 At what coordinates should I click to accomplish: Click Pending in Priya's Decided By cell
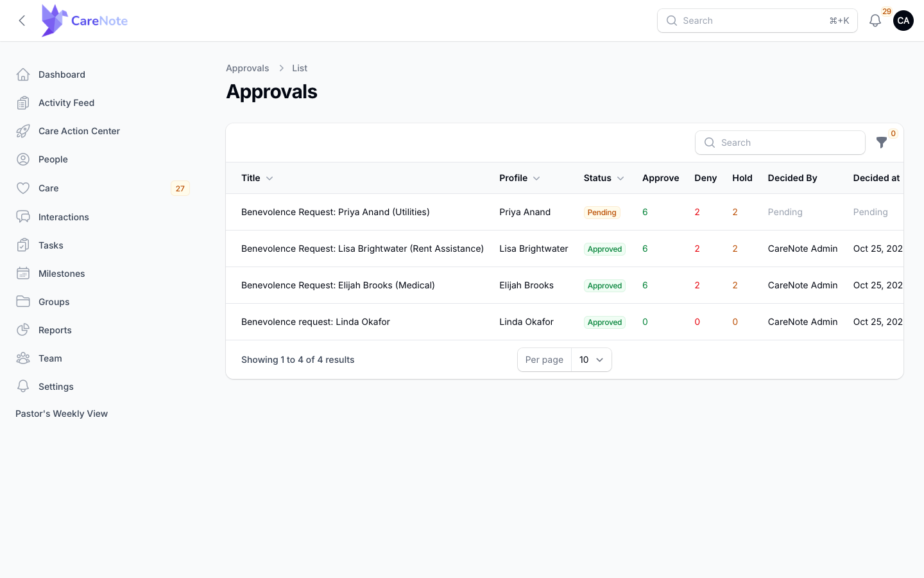tap(785, 212)
